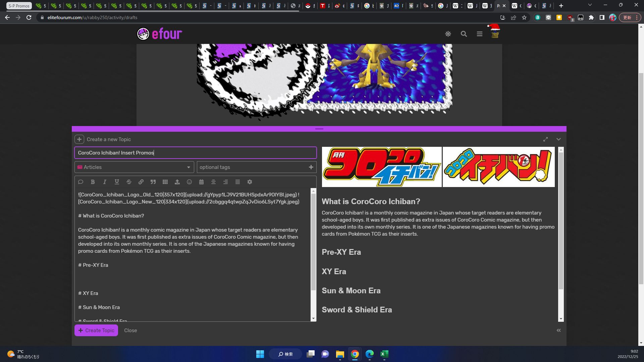The width and height of the screenshot is (644, 362).
Task: Switch to S-P Promos tab group
Action: coord(19,6)
